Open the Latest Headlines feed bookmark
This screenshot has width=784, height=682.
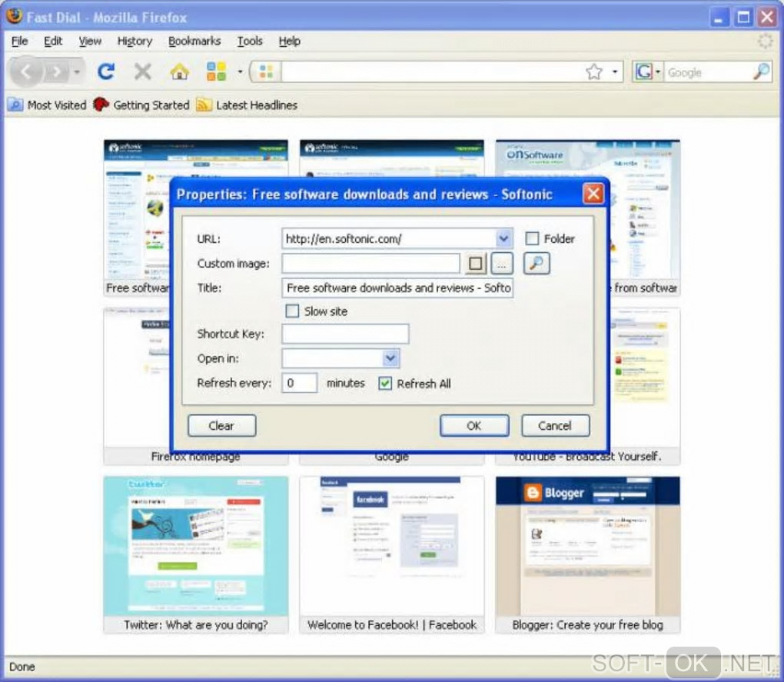pos(247,105)
